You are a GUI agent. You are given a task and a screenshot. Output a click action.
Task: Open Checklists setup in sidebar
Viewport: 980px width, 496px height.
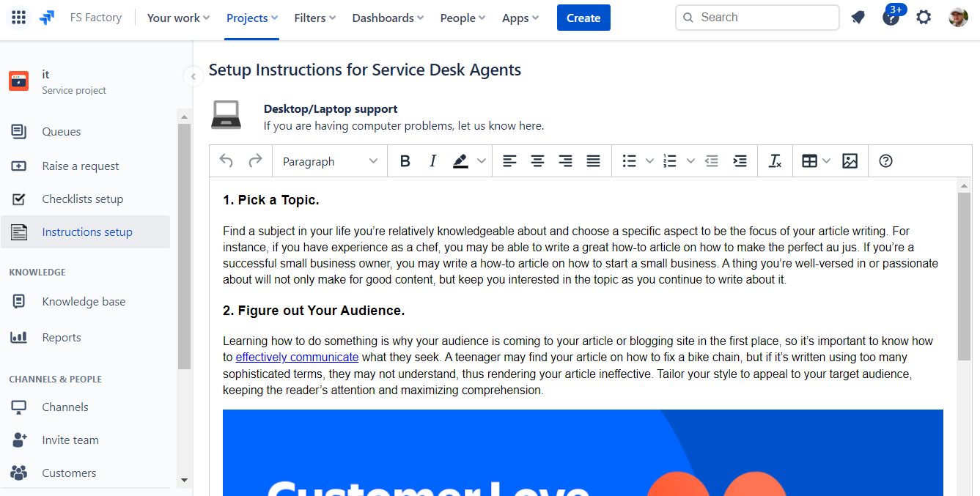click(x=86, y=199)
